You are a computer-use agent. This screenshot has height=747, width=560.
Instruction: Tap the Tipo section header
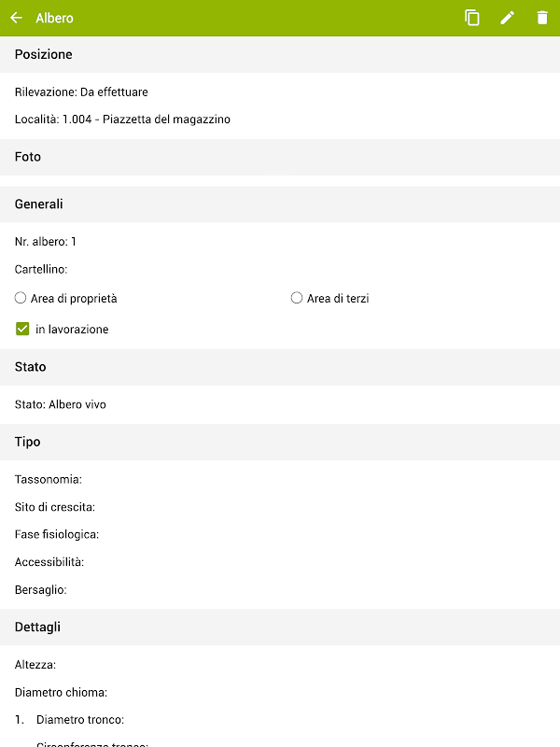28,442
